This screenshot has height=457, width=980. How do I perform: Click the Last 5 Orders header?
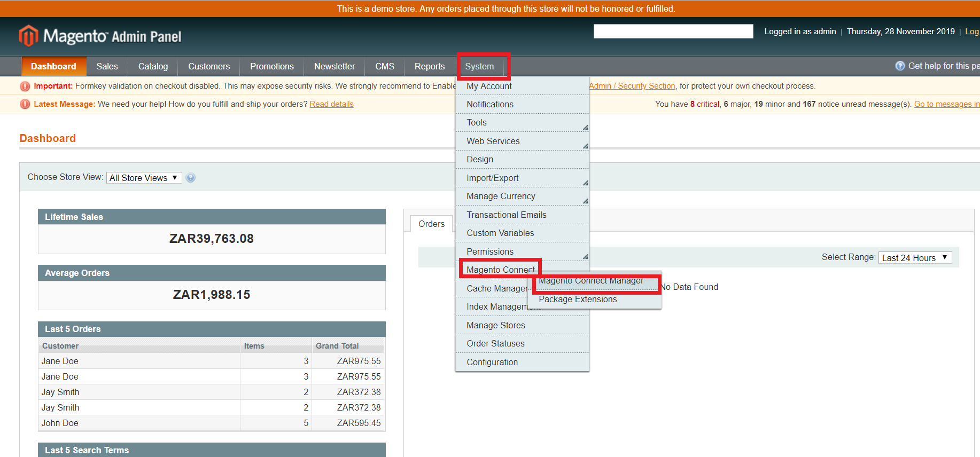(x=212, y=329)
